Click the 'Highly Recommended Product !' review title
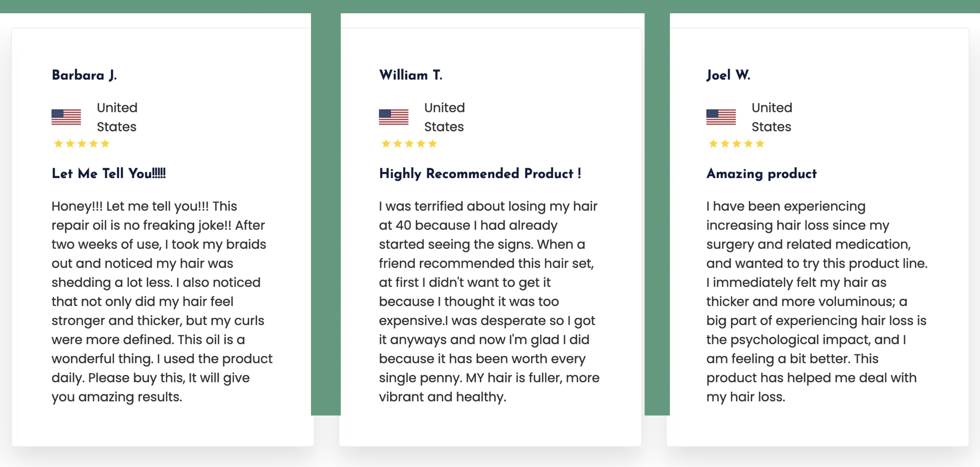The width and height of the screenshot is (980, 467). tap(480, 174)
